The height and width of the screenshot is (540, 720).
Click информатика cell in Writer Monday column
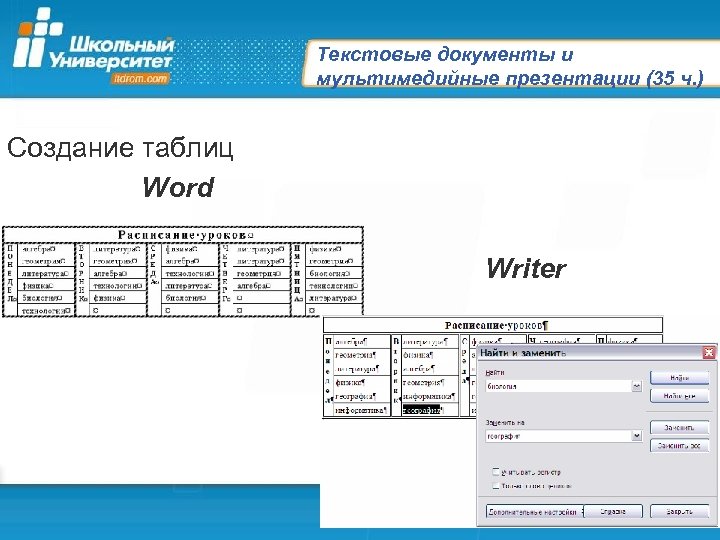(x=361, y=411)
